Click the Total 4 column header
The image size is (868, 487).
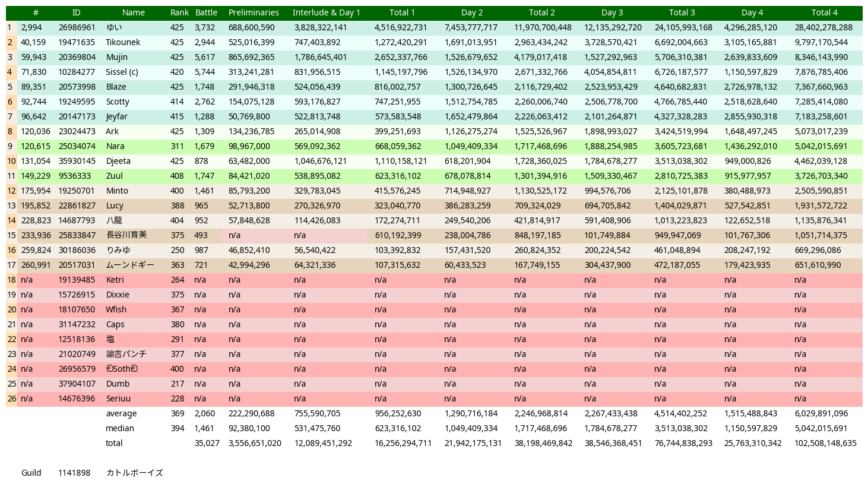tap(825, 12)
